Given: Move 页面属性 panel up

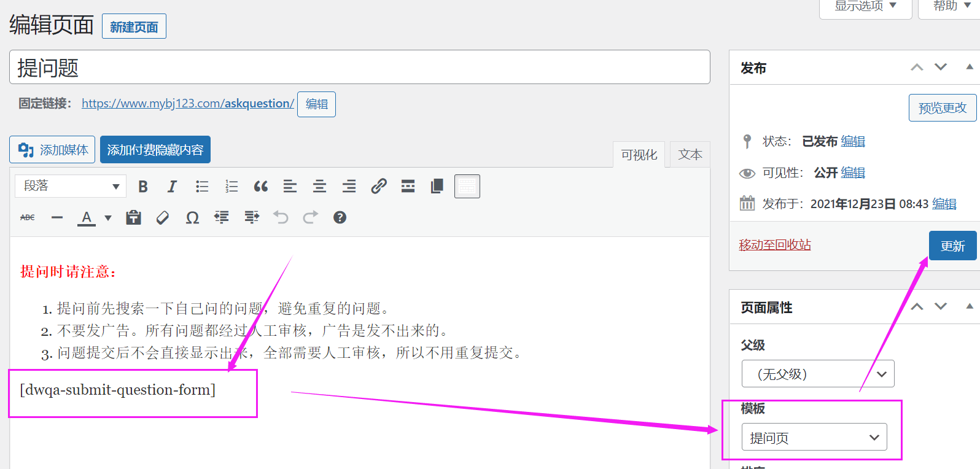Looking at the screenshot, I should coord(917,307).
